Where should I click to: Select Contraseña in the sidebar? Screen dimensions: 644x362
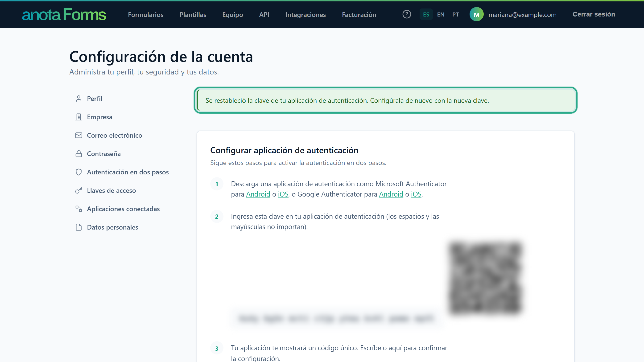click(104, 154)
